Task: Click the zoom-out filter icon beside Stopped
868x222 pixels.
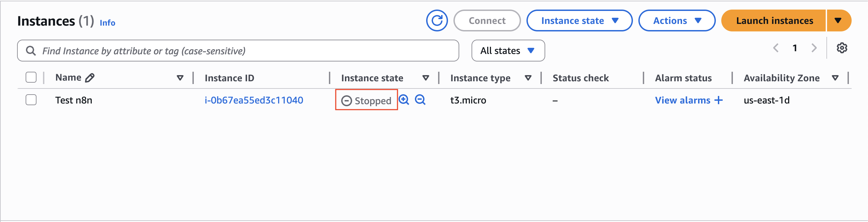Action: point(420,100)
